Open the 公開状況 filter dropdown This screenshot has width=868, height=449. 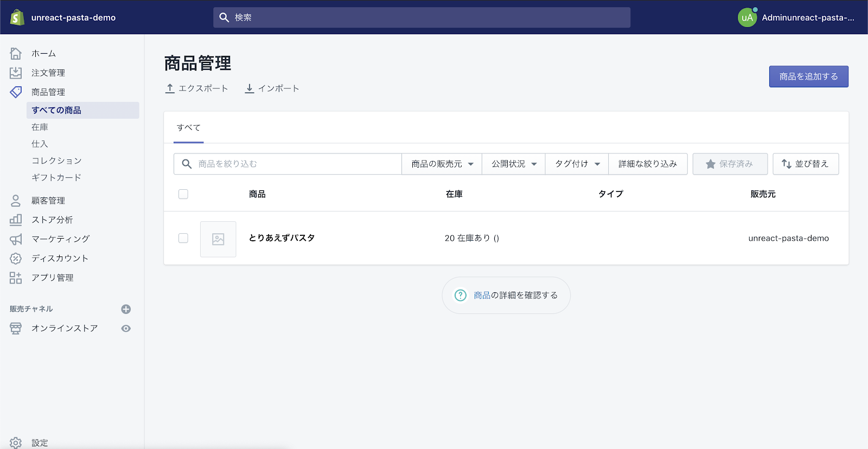pos(514,164)
